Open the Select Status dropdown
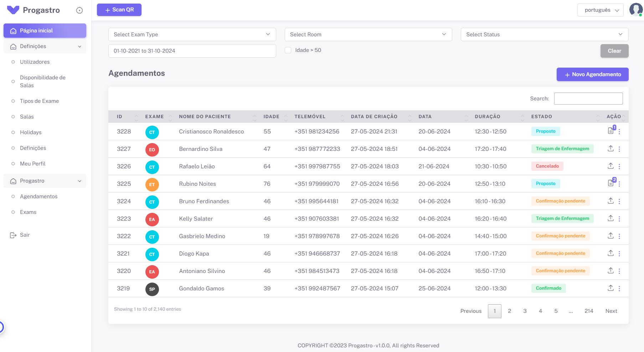This screenshot has width=644, height=352. [545, 35]
